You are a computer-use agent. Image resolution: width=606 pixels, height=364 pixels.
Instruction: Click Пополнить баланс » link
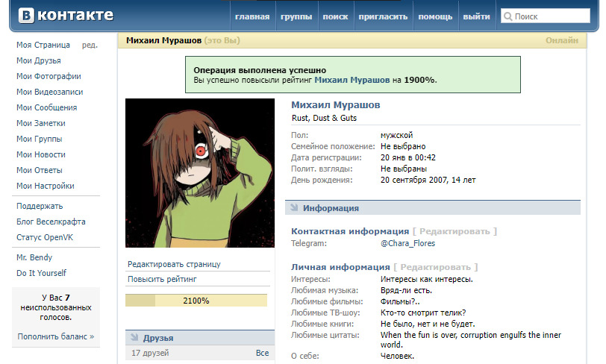tap(56, 336)
